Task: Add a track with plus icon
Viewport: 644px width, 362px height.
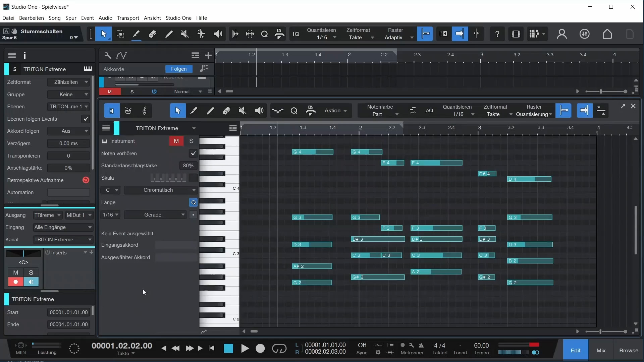Action: tap(208, 55)
